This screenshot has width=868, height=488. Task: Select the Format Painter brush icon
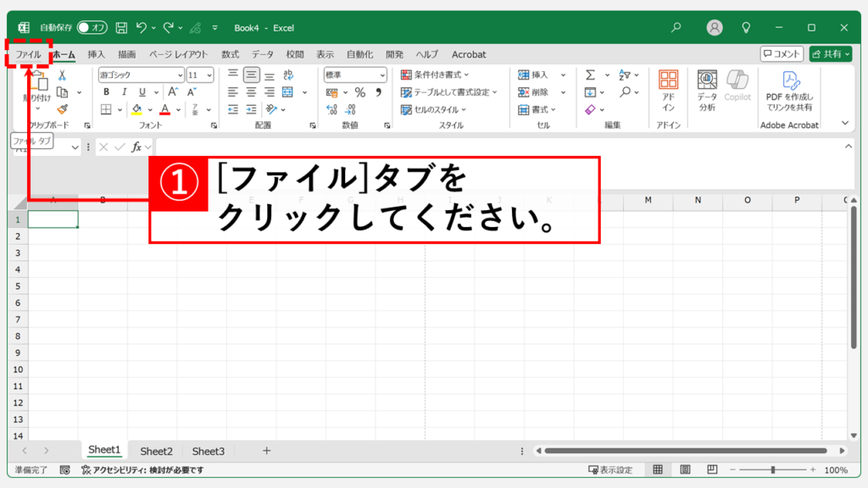coord(62,109)
